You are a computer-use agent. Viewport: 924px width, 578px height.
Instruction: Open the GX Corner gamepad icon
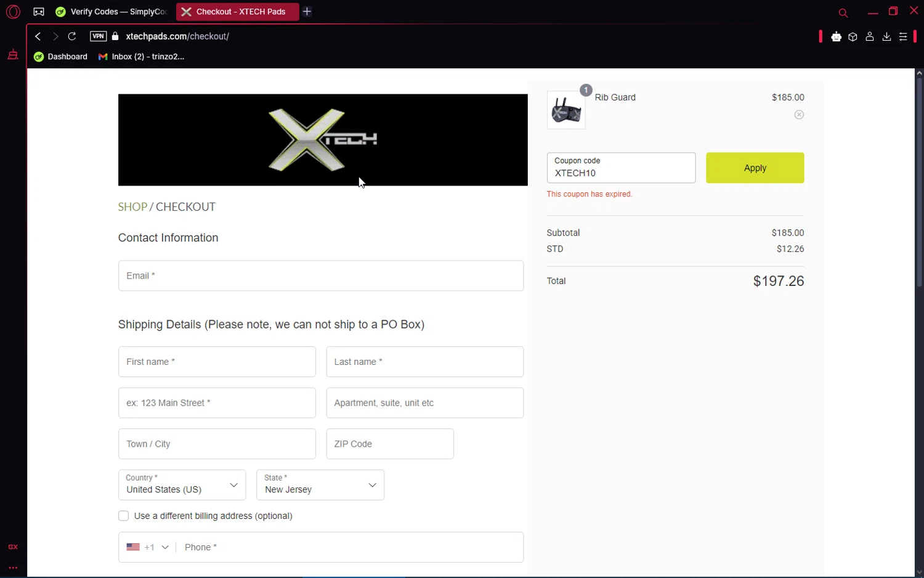coord(39,12)
